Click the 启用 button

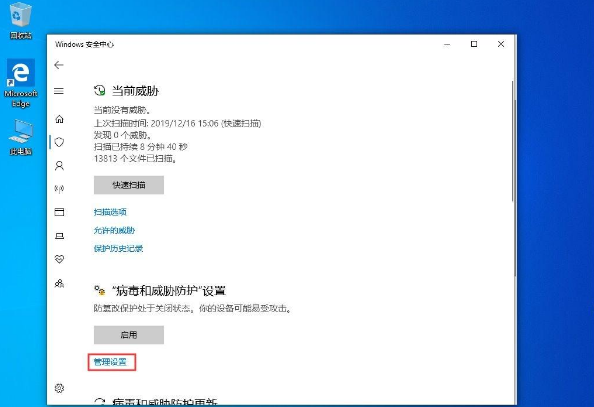click(129, 335)
